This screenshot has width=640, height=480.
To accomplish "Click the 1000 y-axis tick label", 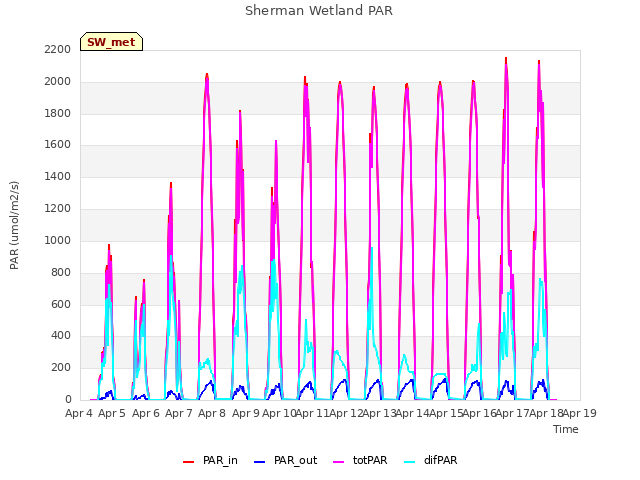I will (58, 240).
